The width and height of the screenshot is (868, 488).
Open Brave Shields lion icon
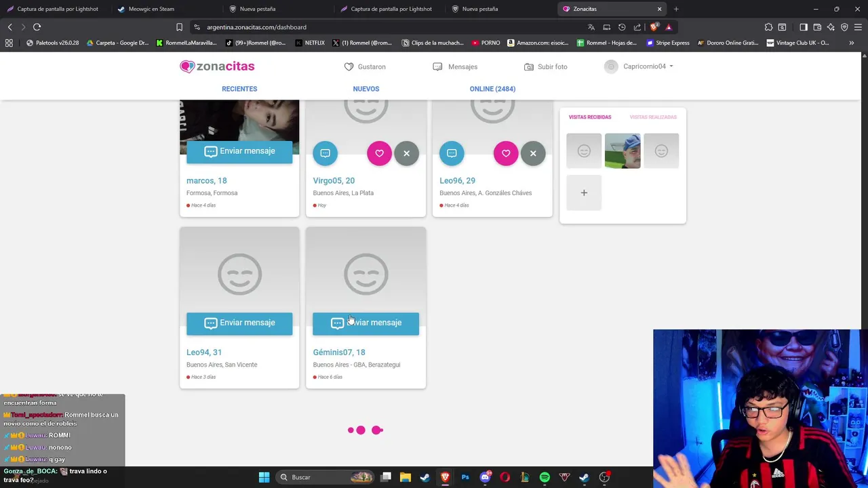tap(654, 27)
